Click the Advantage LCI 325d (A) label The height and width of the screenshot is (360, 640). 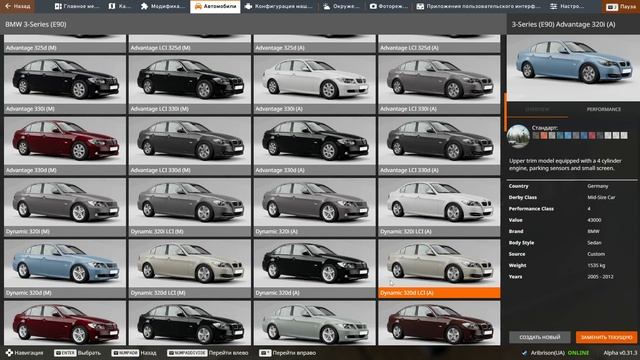click(x=409, y=48)
